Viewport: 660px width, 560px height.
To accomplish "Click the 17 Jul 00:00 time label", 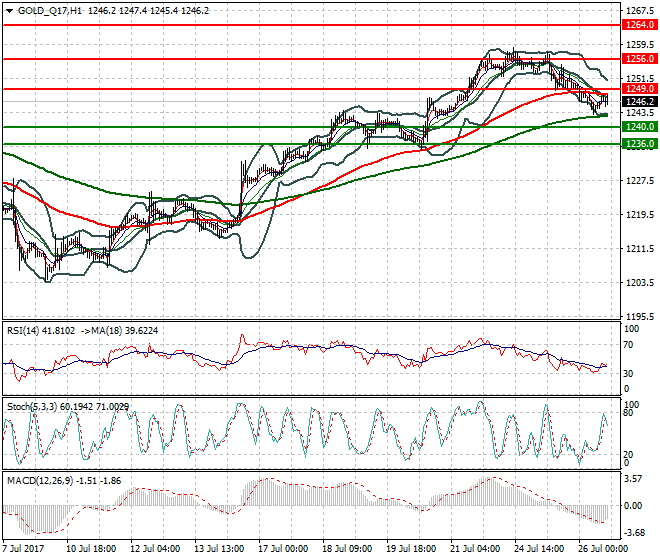I will [283, 549].
